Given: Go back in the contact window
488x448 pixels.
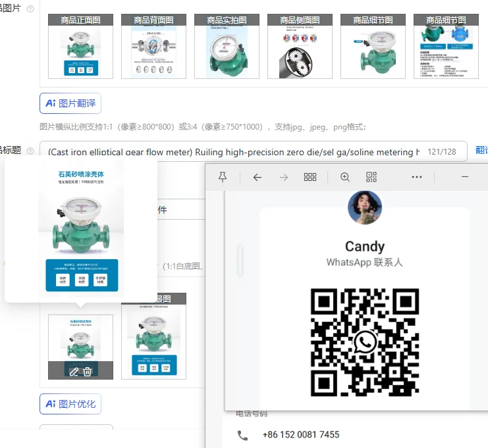Looking at the screenshot, I should [x=257, y=177].
